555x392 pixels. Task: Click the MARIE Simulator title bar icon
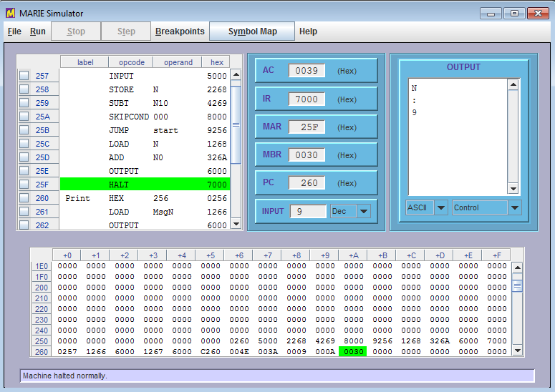(11, 13)
